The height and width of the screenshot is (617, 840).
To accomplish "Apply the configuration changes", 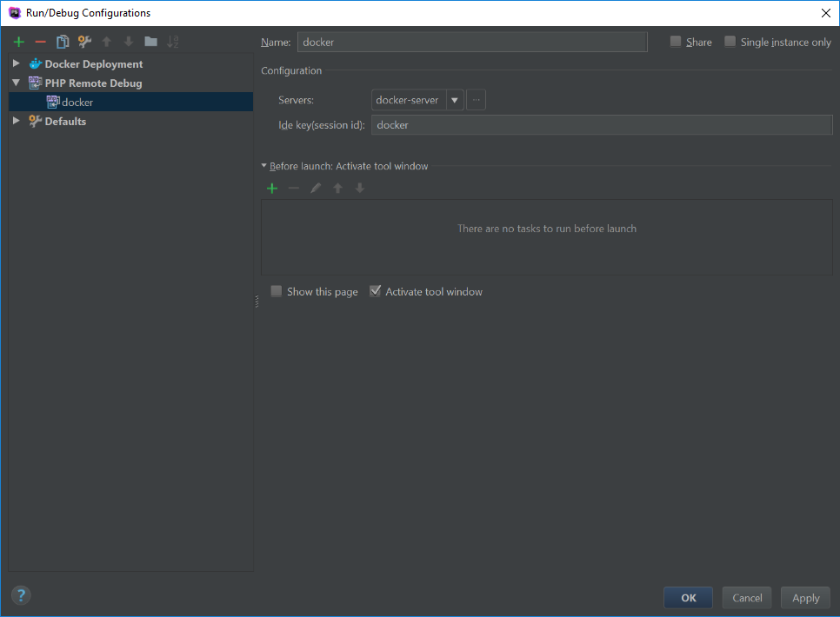I will point(805,597).
